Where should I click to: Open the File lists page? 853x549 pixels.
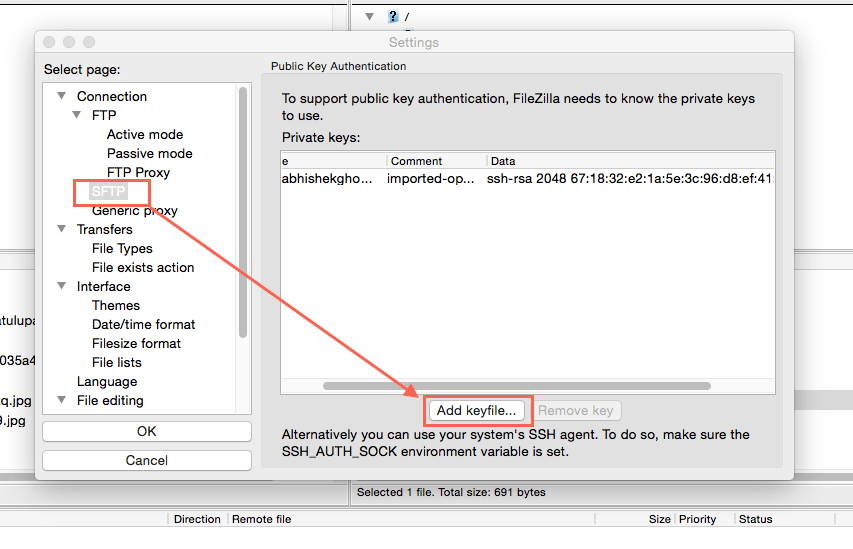coord(116,362)
